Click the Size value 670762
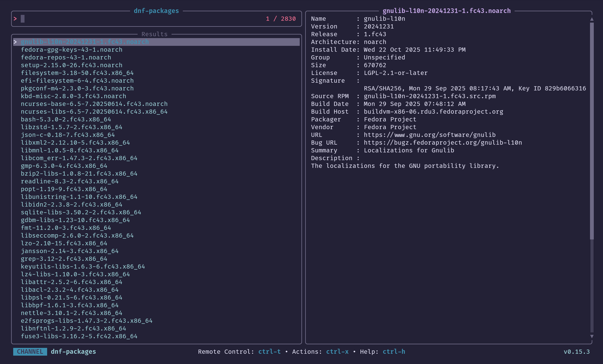The height and width of the screenshot is (364, 603). click(x=375, y=65)
